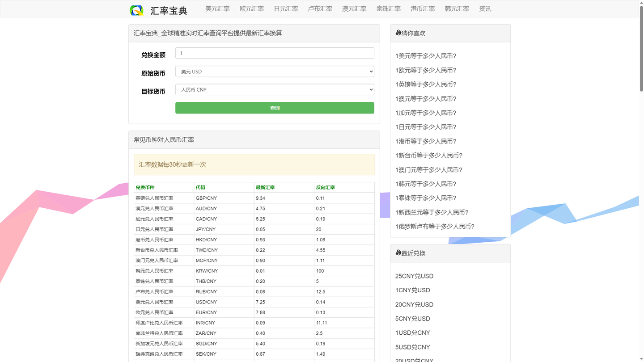
Task: Click 新加坡元兑人民币汇率 in the table
Action: coord(159,344)
